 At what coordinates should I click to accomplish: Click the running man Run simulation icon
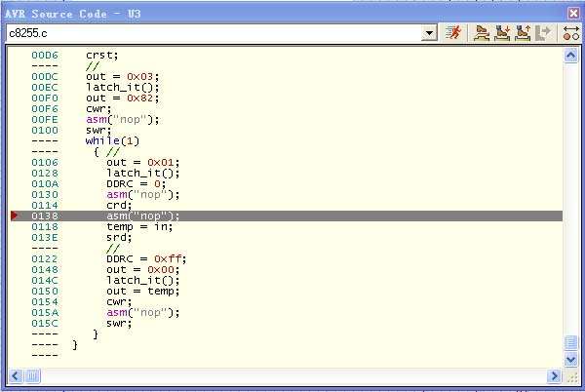coord(454,33)
